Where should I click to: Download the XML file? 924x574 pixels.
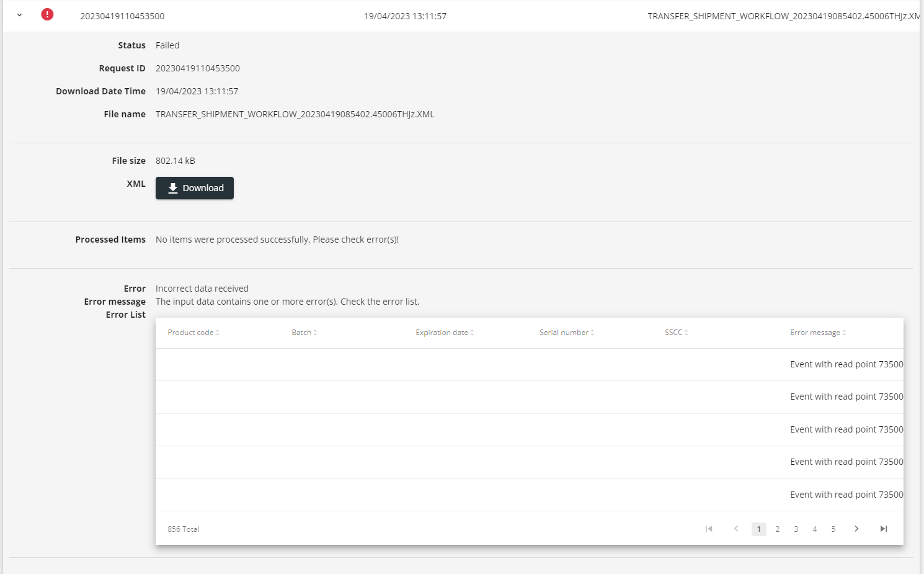[x=194, y=188]
